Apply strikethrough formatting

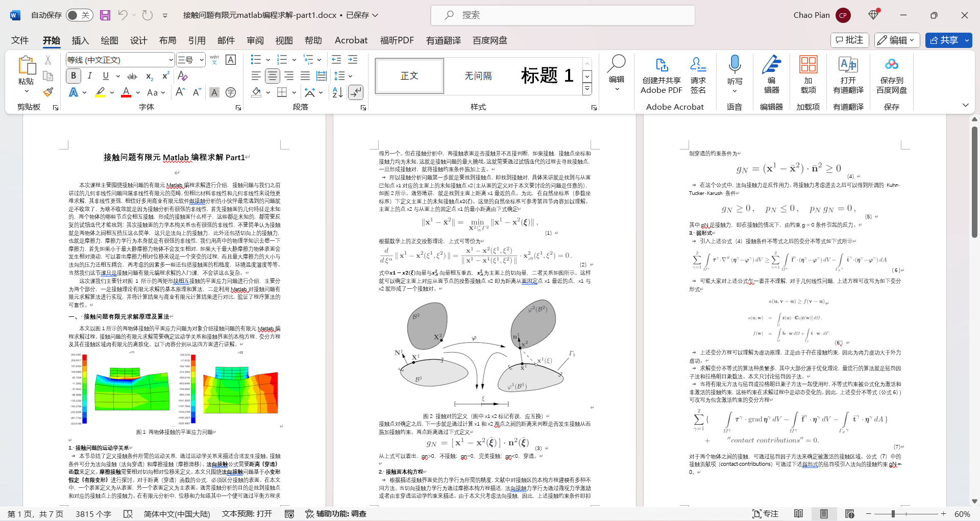132,76
